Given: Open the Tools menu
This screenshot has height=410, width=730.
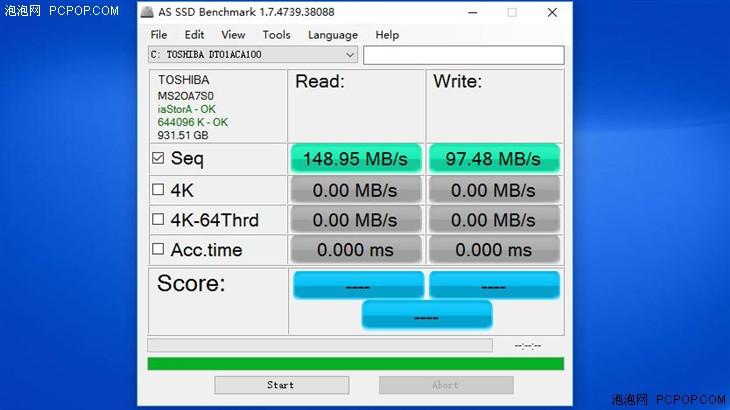Looking at the screenshot, I should coord(277,35).
